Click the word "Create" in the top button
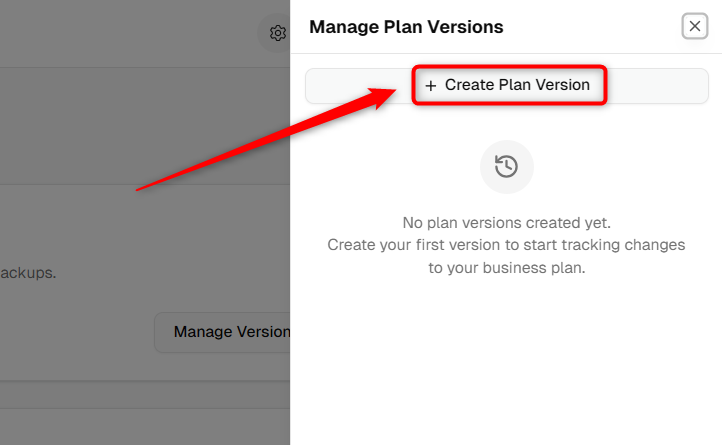722x445 pixels. 469,85
